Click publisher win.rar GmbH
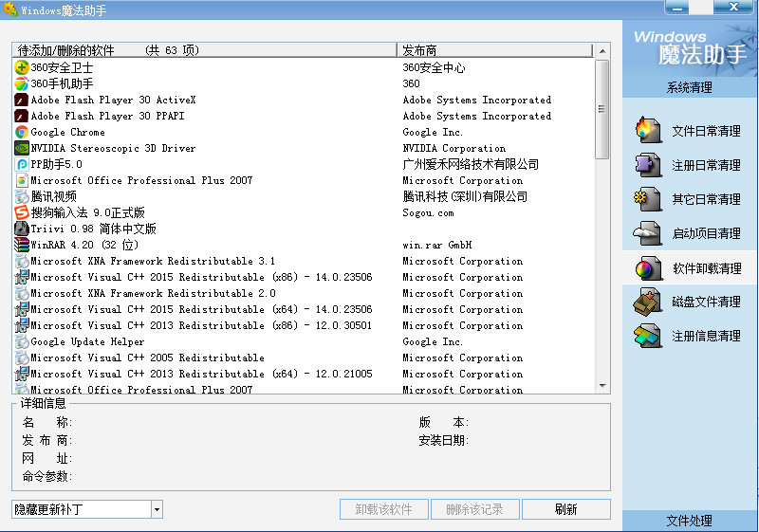 tap(437, 246)
